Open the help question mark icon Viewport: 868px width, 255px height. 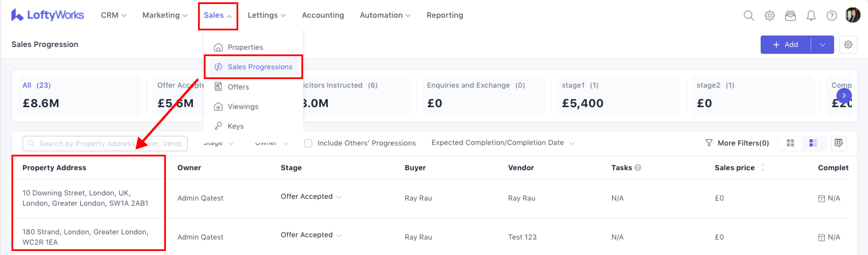pos(831,15)
